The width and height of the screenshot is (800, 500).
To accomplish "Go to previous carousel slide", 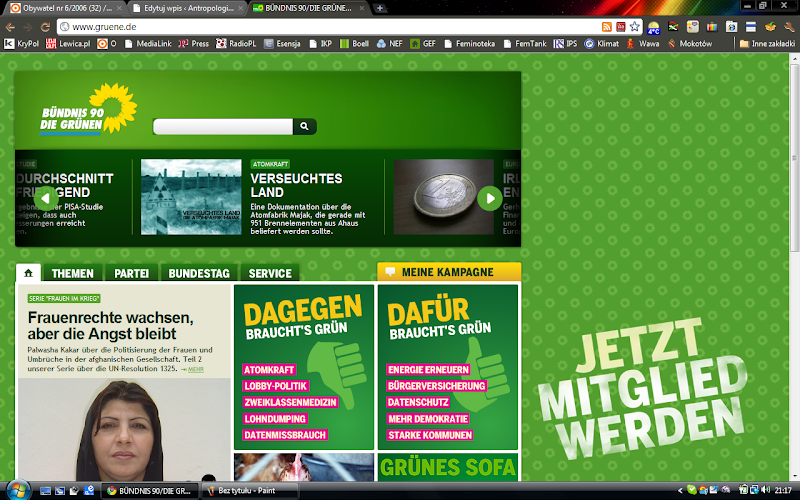I will (46, 198).
